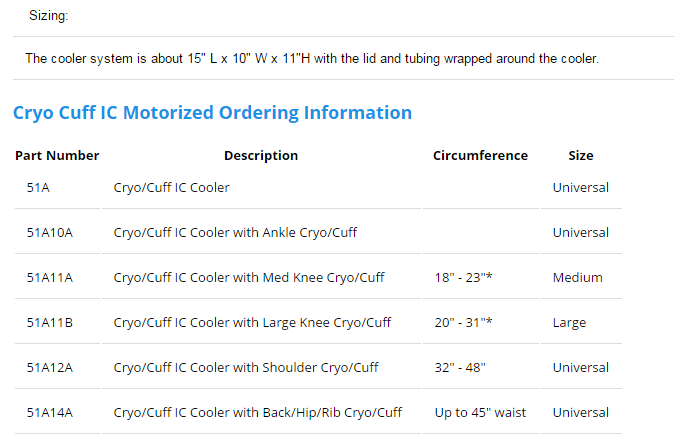Select part number 51A11A

(x=50, y=278)
